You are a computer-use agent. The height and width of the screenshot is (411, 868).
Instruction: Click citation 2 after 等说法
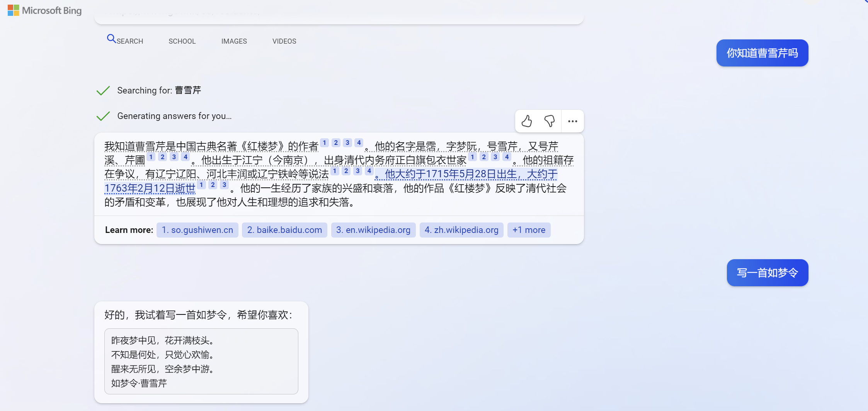pos(346,171)
